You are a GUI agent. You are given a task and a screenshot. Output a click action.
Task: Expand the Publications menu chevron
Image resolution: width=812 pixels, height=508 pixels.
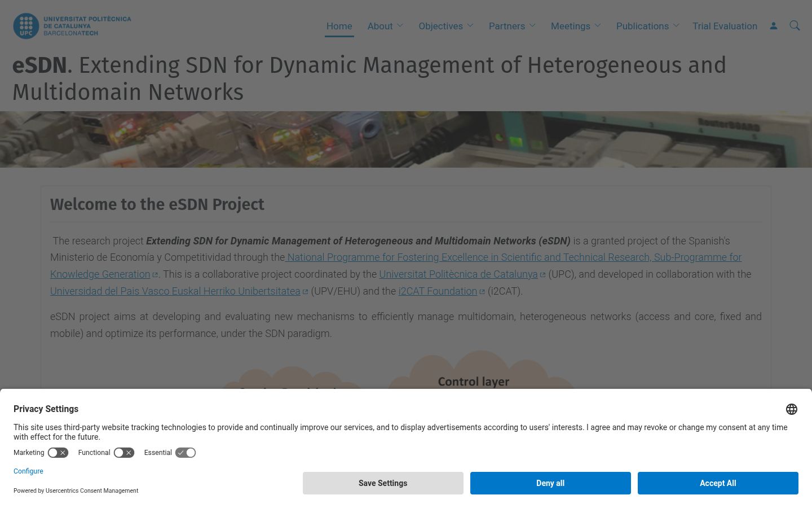(676, 25)
